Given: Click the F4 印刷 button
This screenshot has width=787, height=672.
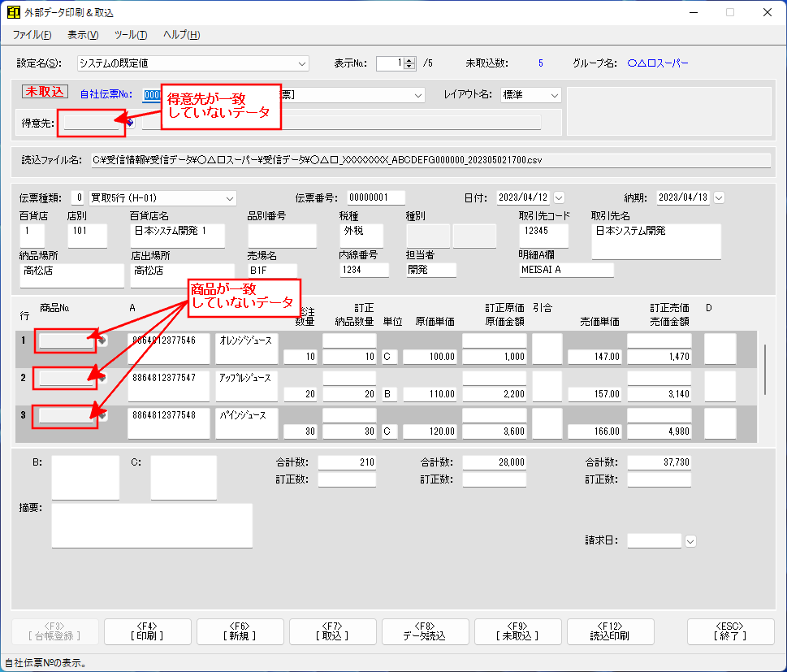Looking at the screenshot, I should 148,631.
